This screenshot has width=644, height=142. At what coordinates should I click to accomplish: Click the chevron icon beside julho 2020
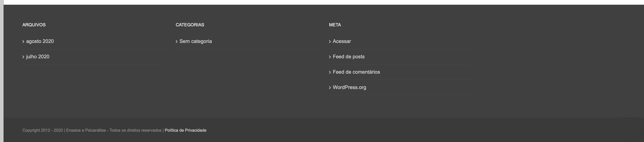coord(23,57)
